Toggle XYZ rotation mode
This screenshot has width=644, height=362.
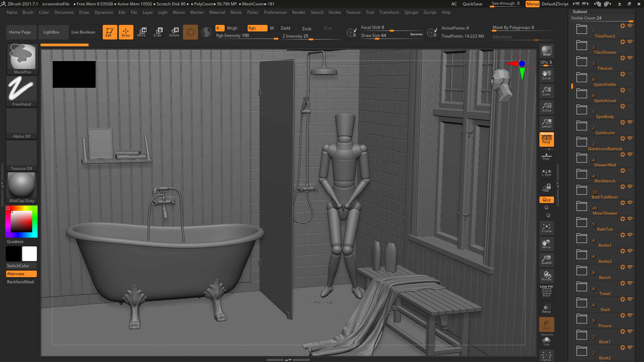click(547, 200)
